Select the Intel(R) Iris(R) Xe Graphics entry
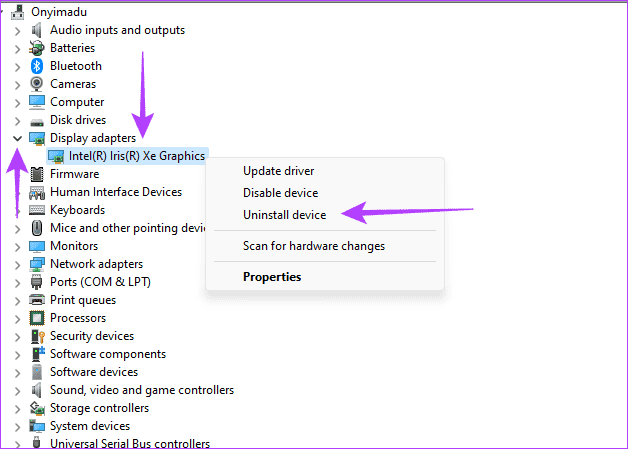 pos(137,156)
